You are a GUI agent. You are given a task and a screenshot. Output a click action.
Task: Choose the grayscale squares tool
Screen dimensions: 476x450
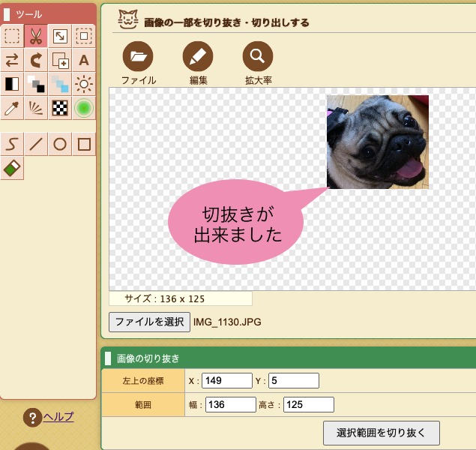[x=36, y=84]
